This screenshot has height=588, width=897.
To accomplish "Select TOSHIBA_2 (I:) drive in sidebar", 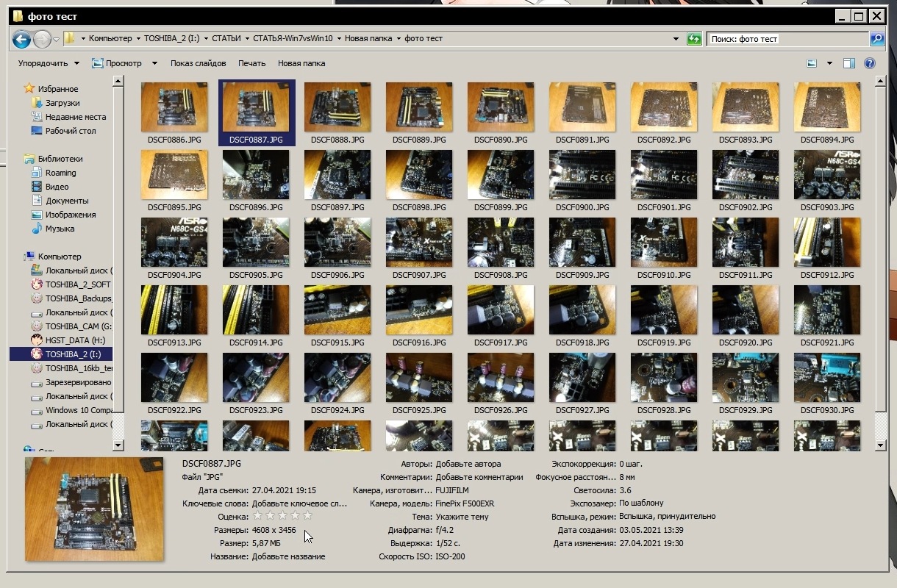I will pyautogui.click(x=62, y=354).
